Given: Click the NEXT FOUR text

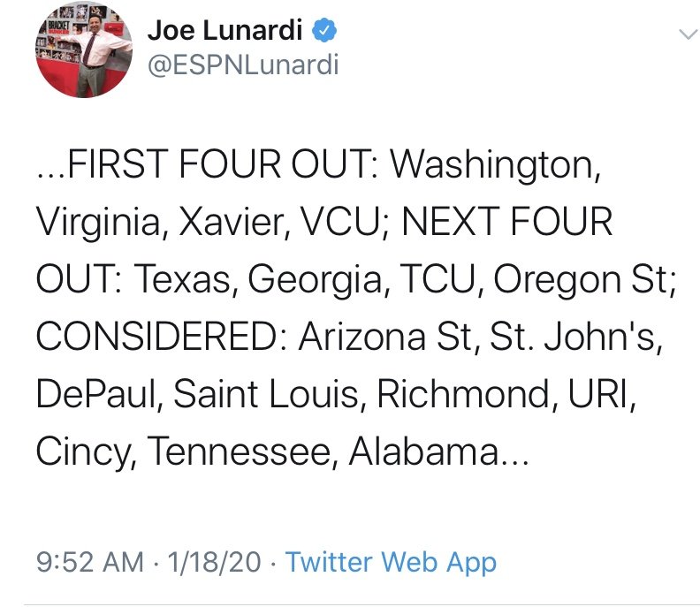Looking at the screenshot, I should click(x=507, y=222).
